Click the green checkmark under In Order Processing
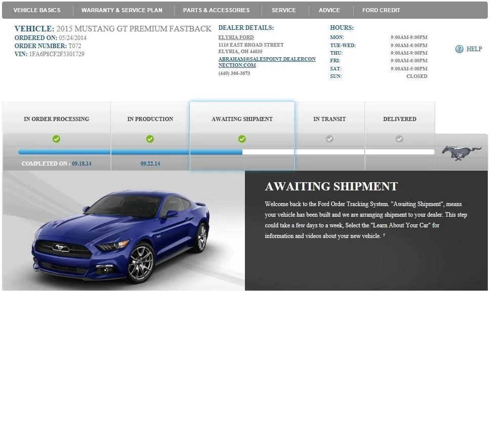 pos(56,139)
